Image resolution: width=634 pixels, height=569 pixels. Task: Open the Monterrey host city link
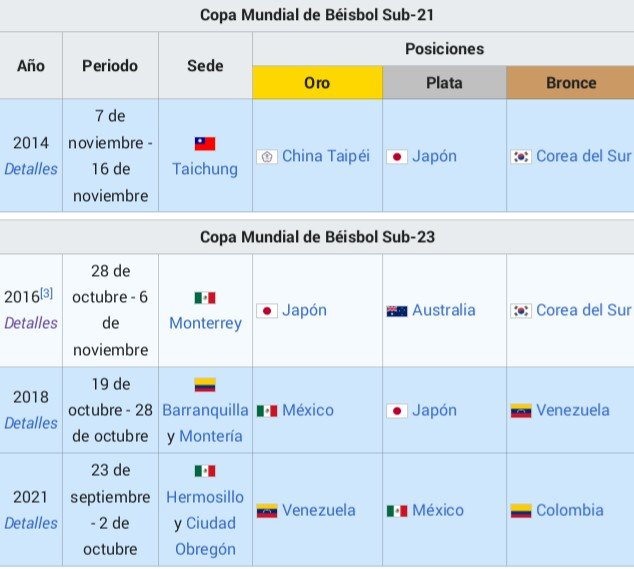(205, 323)
